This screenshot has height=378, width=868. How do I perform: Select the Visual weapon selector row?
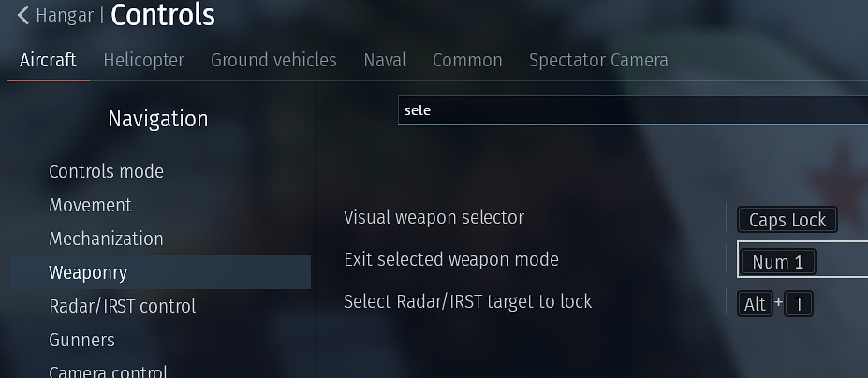coord(434,217)
